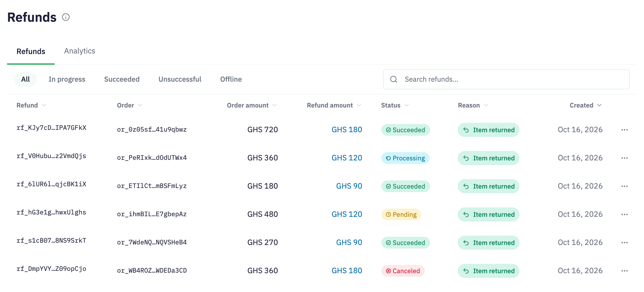Click the info icon next to Refunds title

pos(66,17)
